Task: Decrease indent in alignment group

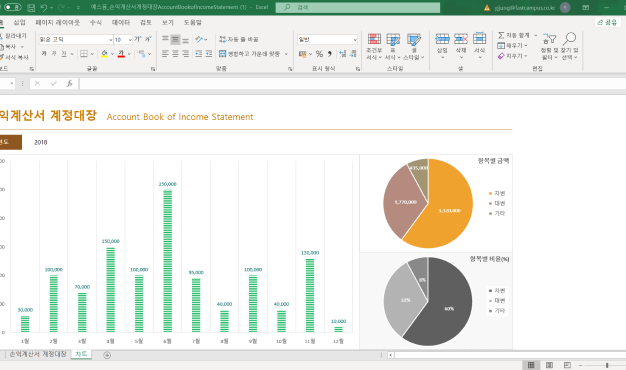Action: coord(198,53)
